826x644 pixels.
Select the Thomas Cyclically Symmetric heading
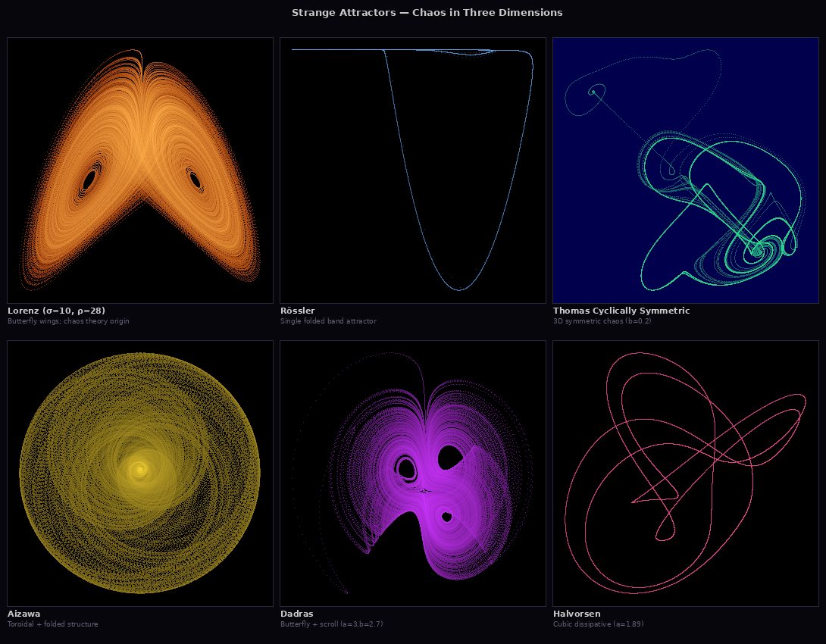pos(621,310)
